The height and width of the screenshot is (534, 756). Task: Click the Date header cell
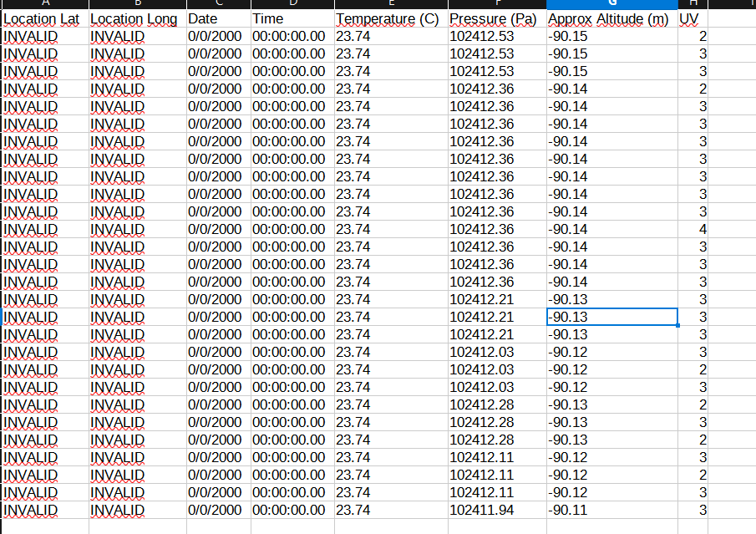219,19
